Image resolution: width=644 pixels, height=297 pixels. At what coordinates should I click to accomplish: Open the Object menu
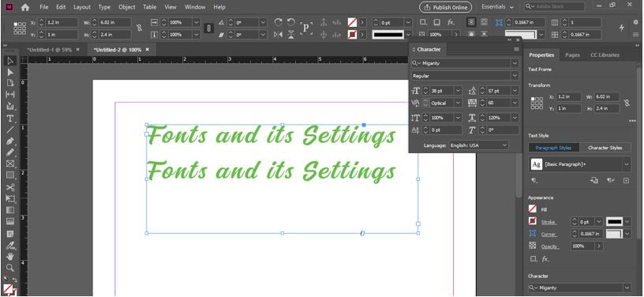click(126, 7)
